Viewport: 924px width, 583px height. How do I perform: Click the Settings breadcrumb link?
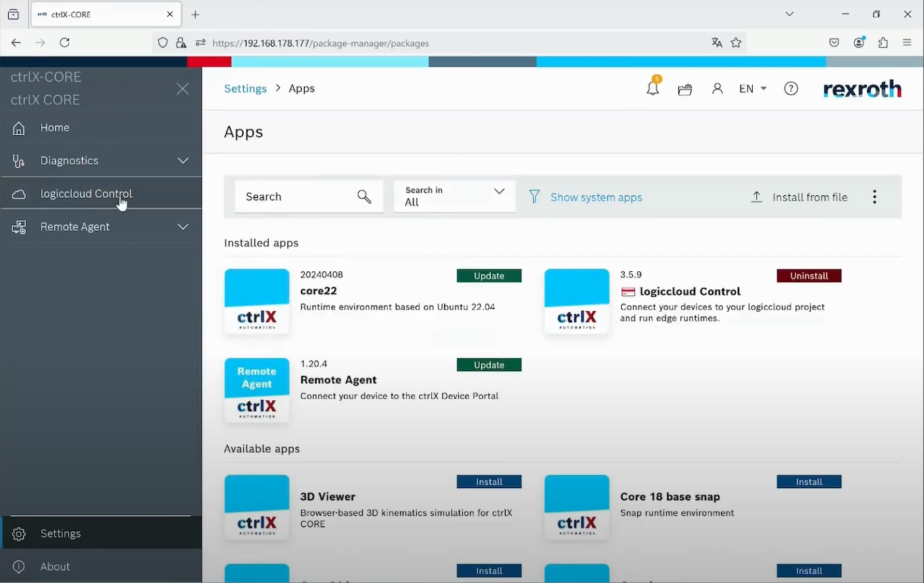pyautogui.click(x=245, y=89)
